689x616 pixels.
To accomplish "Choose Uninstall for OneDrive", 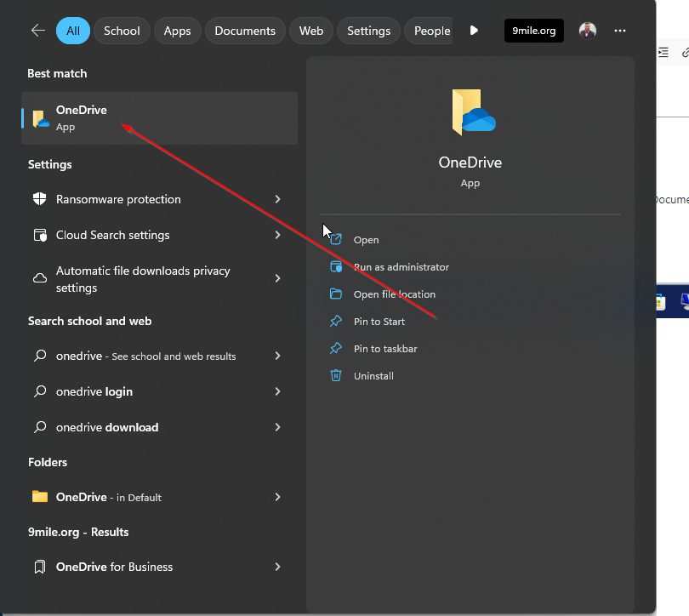I will [x=373, y=376].
